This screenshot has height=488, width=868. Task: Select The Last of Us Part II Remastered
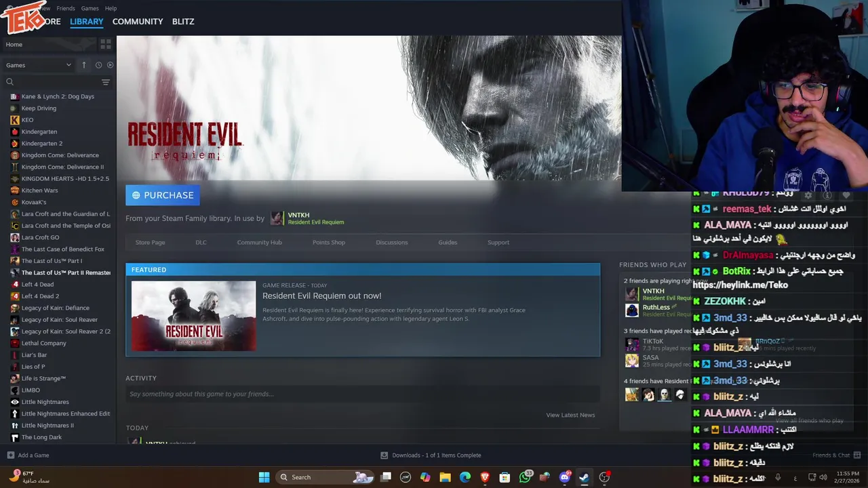tap(66, 272)
